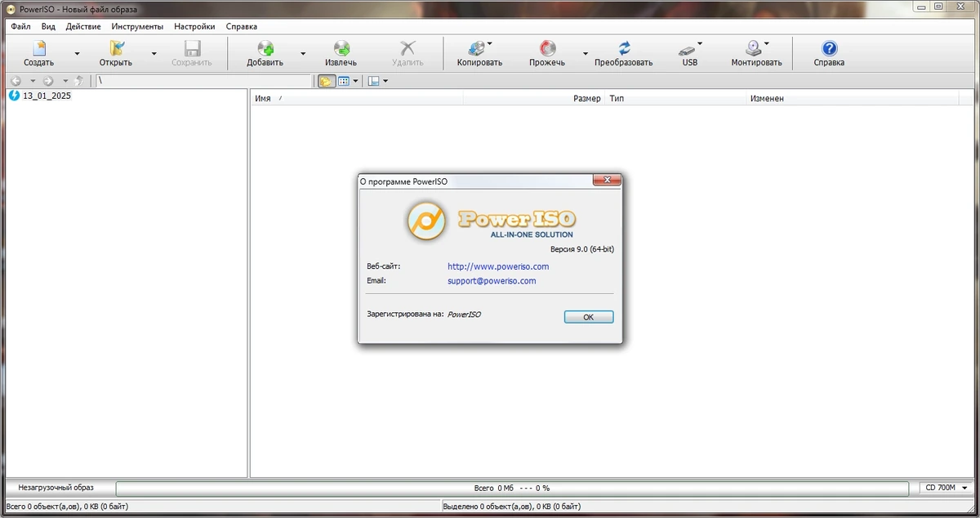Screen dimensions: 980x518
Task: Click the Преобразовать convert icon
Action: coord(624,49)
